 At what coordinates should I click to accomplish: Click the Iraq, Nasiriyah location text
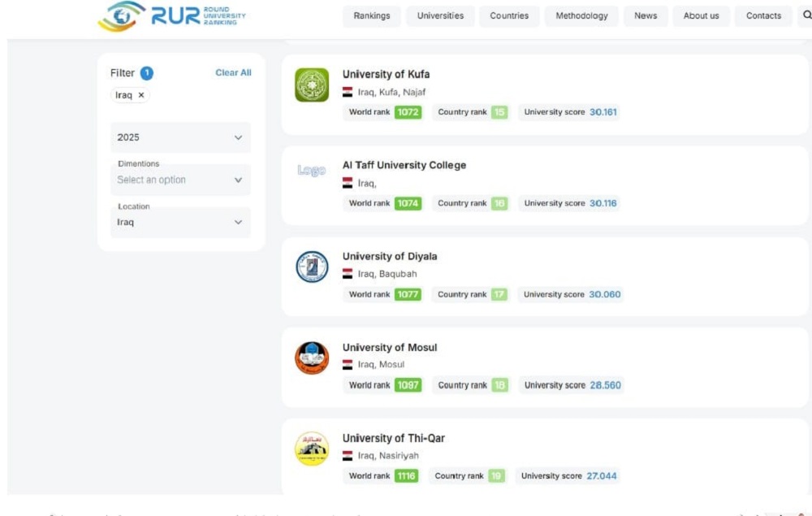click(x=388, y=456)
